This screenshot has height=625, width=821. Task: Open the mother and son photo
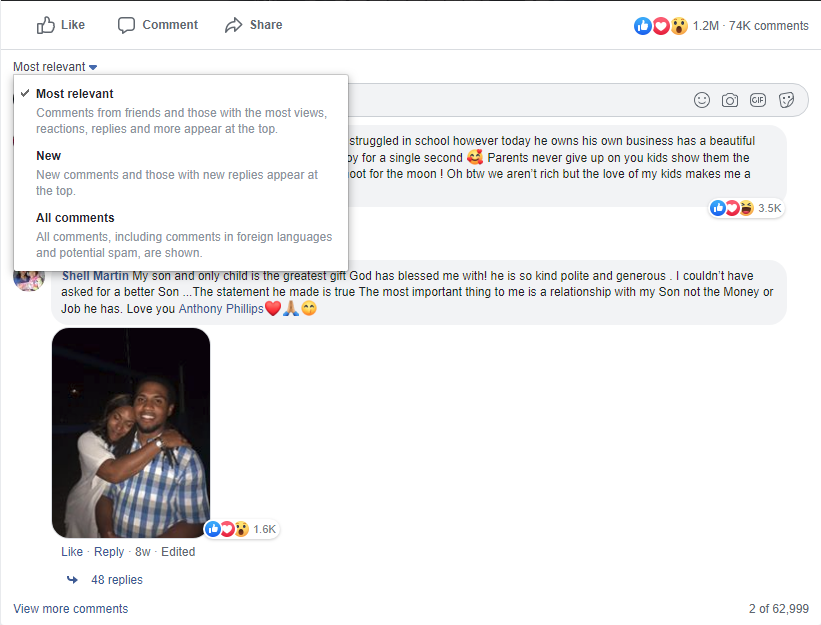[x=131, y=433]
